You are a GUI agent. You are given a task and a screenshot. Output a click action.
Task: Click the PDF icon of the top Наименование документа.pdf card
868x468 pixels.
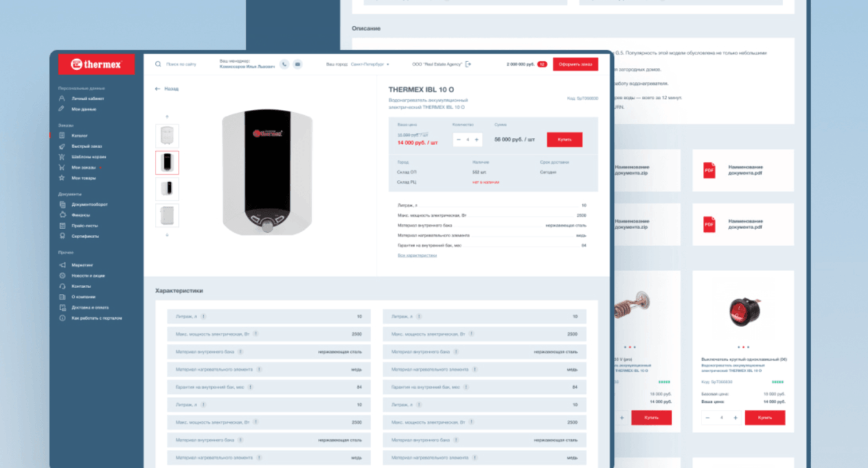709,170
